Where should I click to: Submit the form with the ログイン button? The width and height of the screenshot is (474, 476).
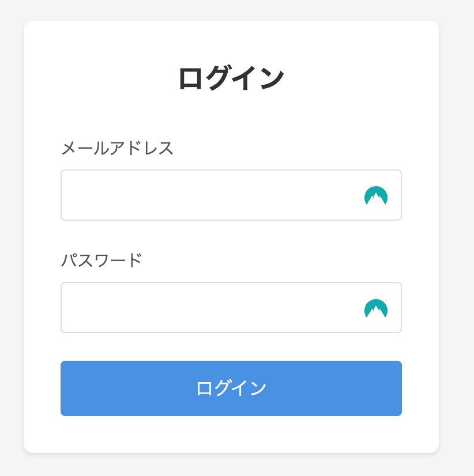[231, 388]
